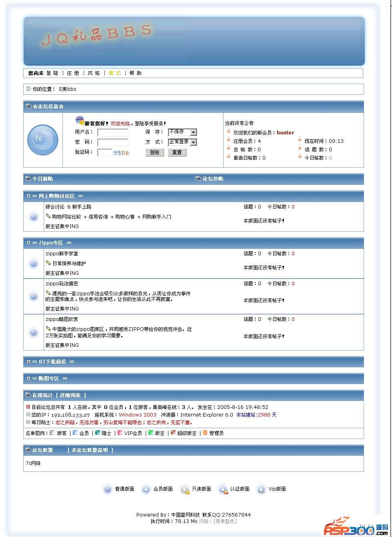Click the 登陆 submit button

click(155, 152)
